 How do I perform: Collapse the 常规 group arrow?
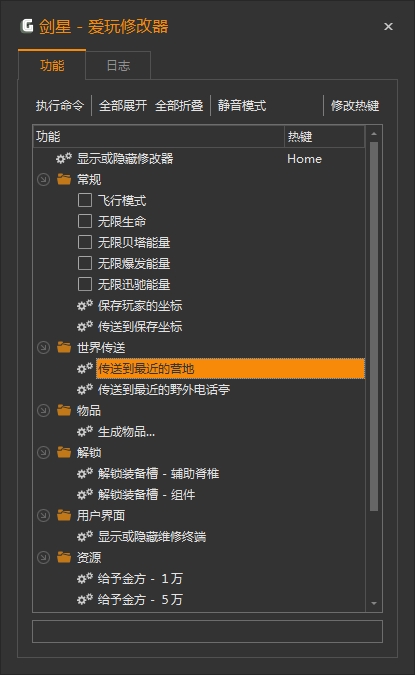43,179
